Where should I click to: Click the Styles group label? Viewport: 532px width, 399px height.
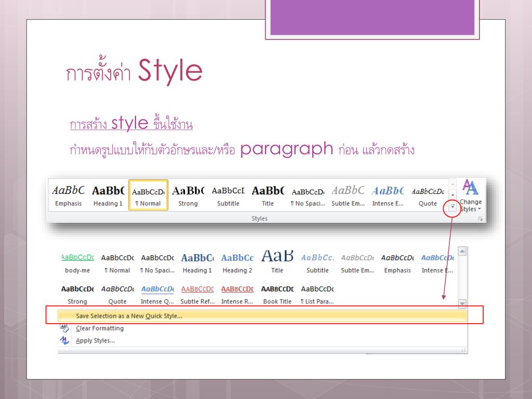[260, 219]
